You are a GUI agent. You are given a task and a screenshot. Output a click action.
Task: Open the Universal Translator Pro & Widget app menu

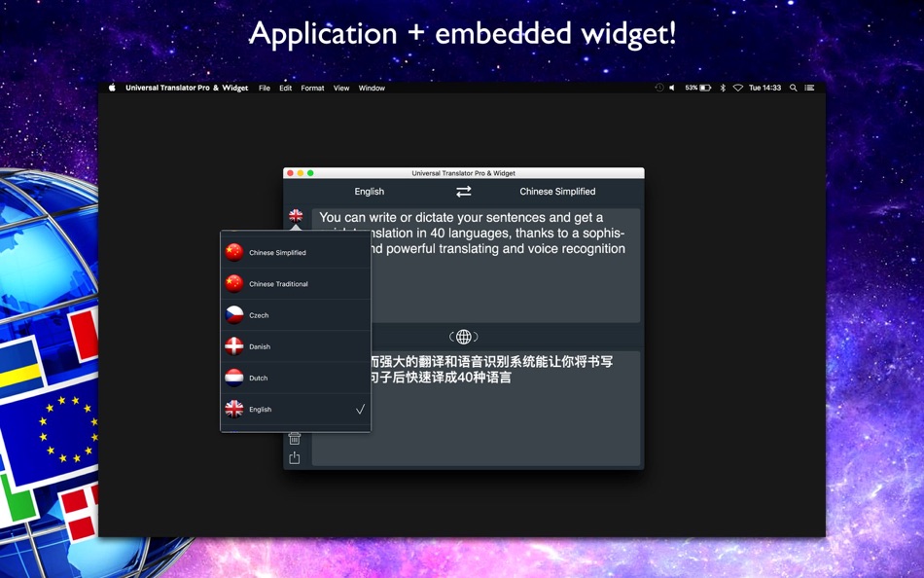186,88
